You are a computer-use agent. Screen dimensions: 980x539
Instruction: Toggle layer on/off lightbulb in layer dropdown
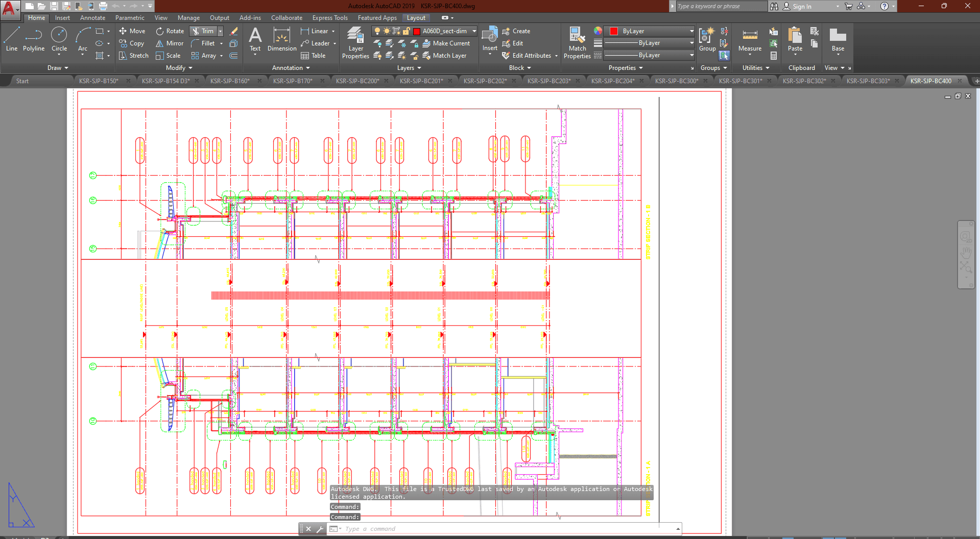377,31
